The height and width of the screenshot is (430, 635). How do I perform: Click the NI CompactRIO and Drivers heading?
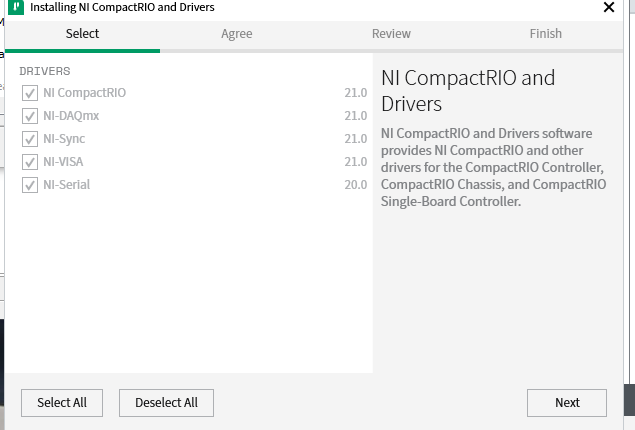(x=468, y=91)
